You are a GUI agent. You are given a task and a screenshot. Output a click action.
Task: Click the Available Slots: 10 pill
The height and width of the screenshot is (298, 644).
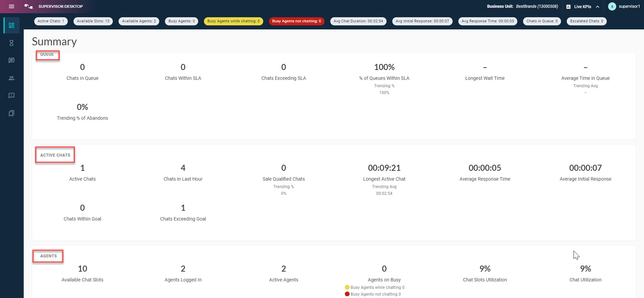pos(93,21)
